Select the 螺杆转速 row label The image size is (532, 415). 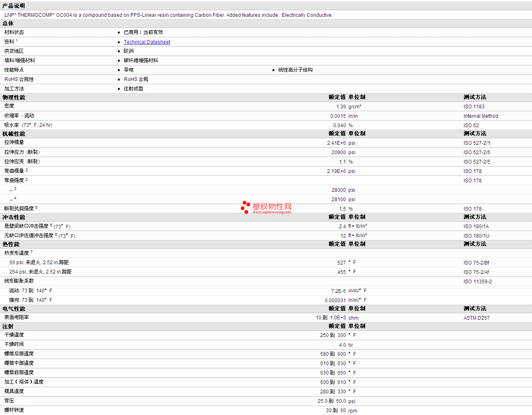(14, 410)
